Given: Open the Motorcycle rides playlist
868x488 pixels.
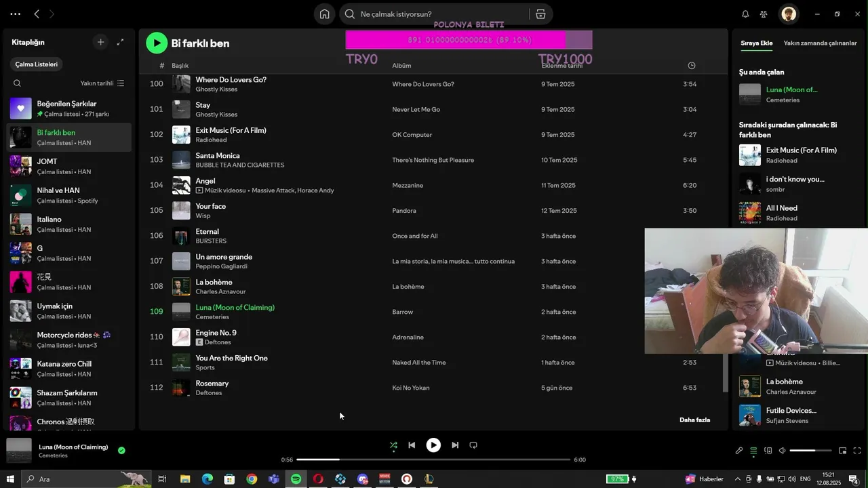Looking at the screenshot, I should pyautogui.click(x=69, y=340).
